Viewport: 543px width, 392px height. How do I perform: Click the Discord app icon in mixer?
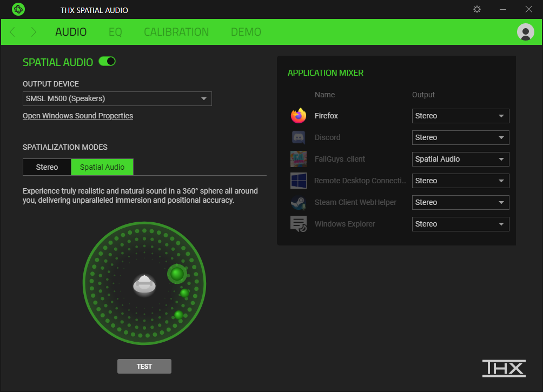point(299,137)
